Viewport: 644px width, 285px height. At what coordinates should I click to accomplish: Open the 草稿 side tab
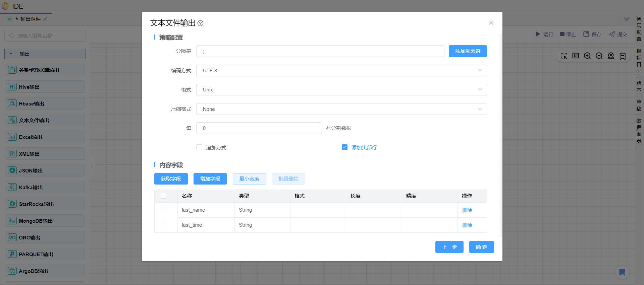(639, 105)
